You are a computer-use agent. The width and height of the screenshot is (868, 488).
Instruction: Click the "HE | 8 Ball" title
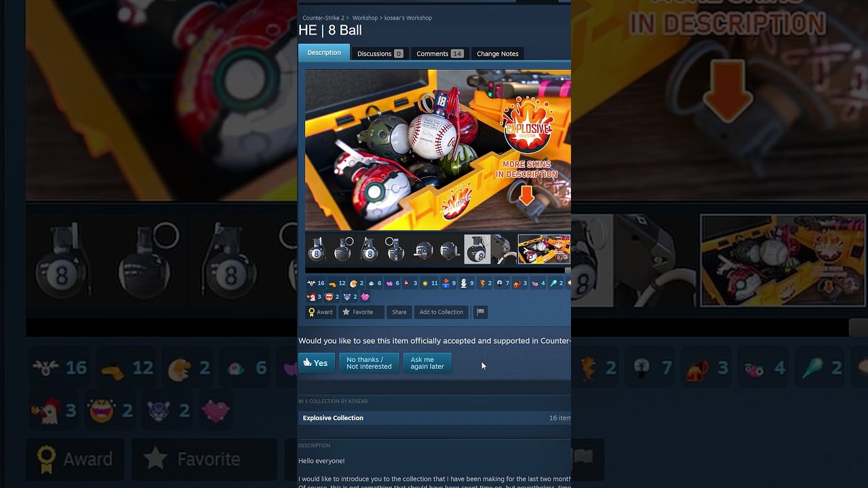(x=330, y=30)
